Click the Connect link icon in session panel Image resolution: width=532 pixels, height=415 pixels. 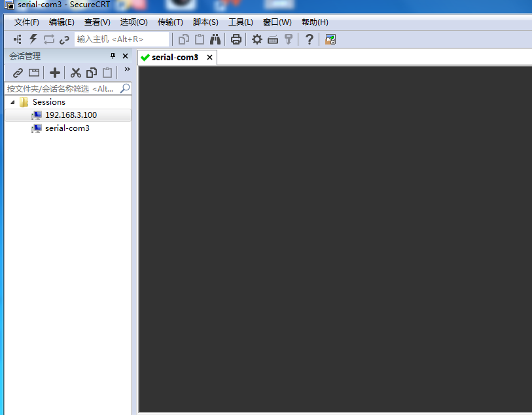pos(18,73)
